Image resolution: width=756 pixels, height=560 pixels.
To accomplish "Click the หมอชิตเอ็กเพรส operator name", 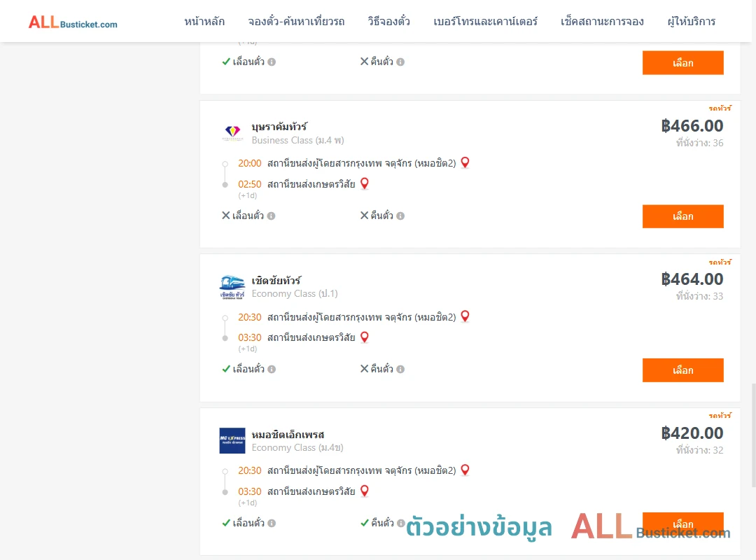I will (x=288, y=435).
